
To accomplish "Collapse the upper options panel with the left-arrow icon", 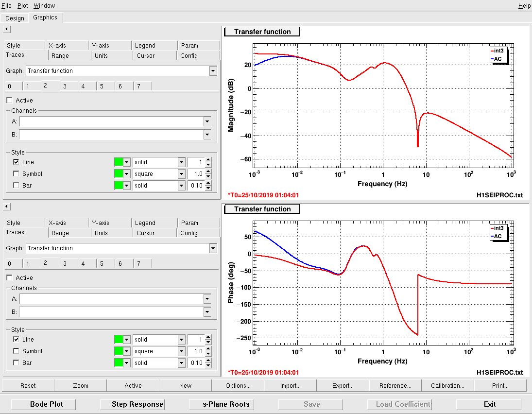I will point(7,29).
